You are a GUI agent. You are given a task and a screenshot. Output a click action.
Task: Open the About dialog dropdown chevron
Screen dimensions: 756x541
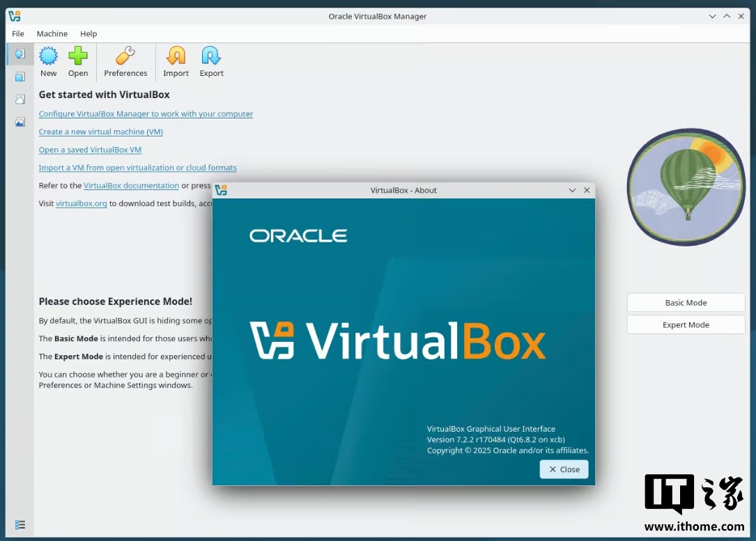(572, 189)
